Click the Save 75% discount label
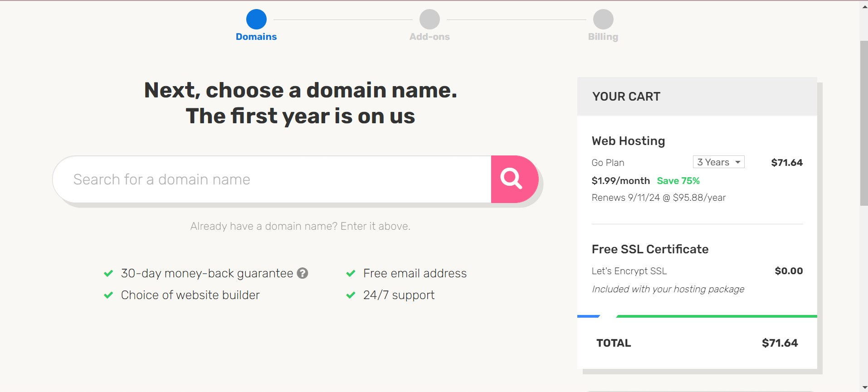 click(x=678, y=181)
